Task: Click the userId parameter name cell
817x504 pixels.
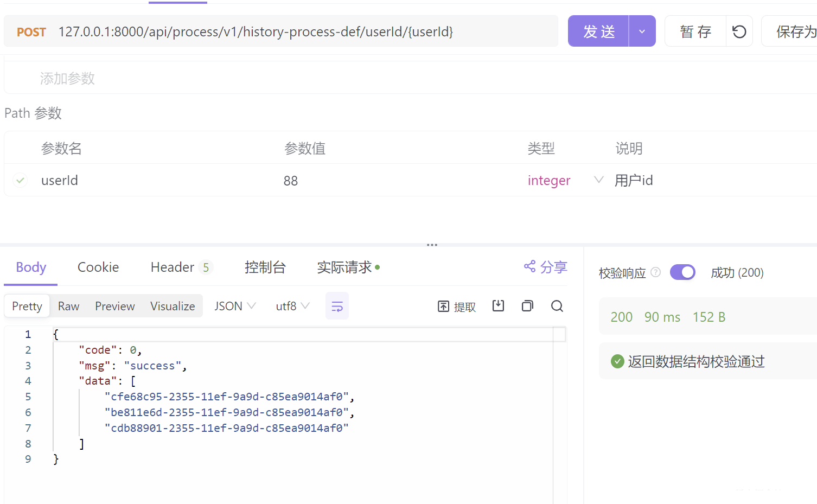Action: [x=60, y=180]
